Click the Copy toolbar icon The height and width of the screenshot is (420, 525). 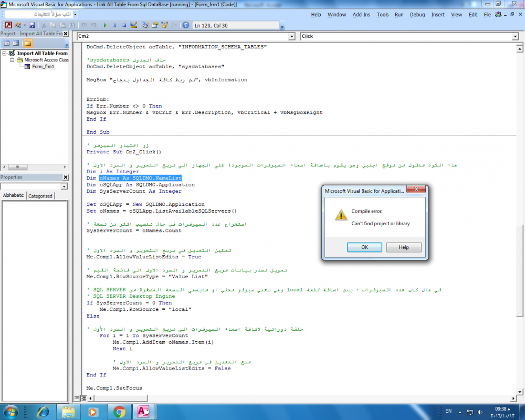tap(53, 25)
